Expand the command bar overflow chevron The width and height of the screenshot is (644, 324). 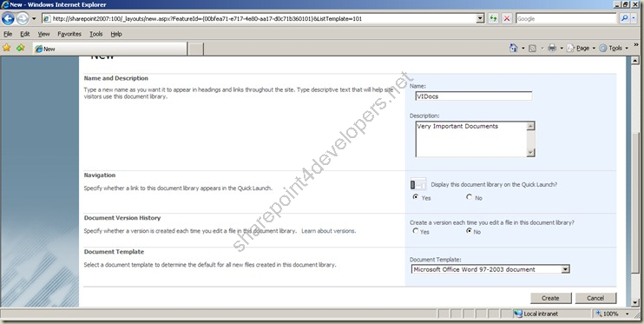(x=636, y=45)
